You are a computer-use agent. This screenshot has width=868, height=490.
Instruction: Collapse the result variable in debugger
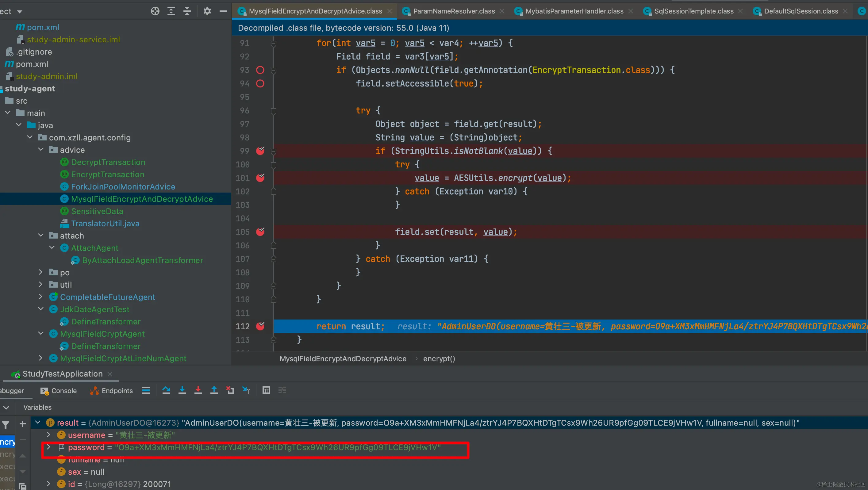(38, 422)
